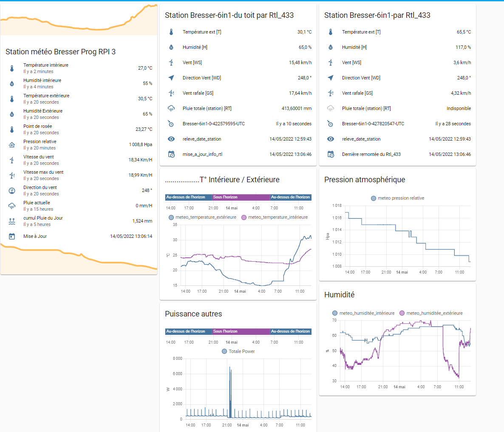Click calendar icon next to Mise à Jour
The width and height of the screenshot is (504, 432).
click(12, 236)
